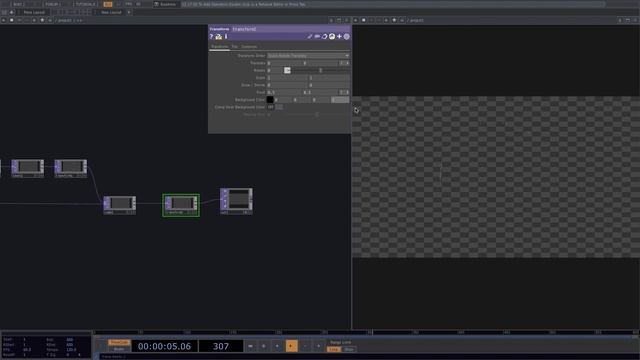The height and width of the screenshot is (360, 640).
Task: Open the Transform Order dropdown
Action: pyautogui.click(x=308, y=56)
